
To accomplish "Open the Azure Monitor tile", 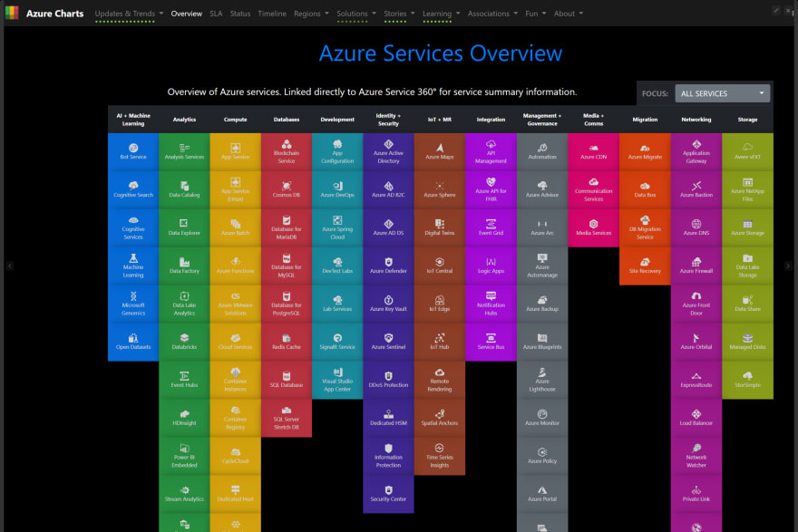I will point(542,418).
